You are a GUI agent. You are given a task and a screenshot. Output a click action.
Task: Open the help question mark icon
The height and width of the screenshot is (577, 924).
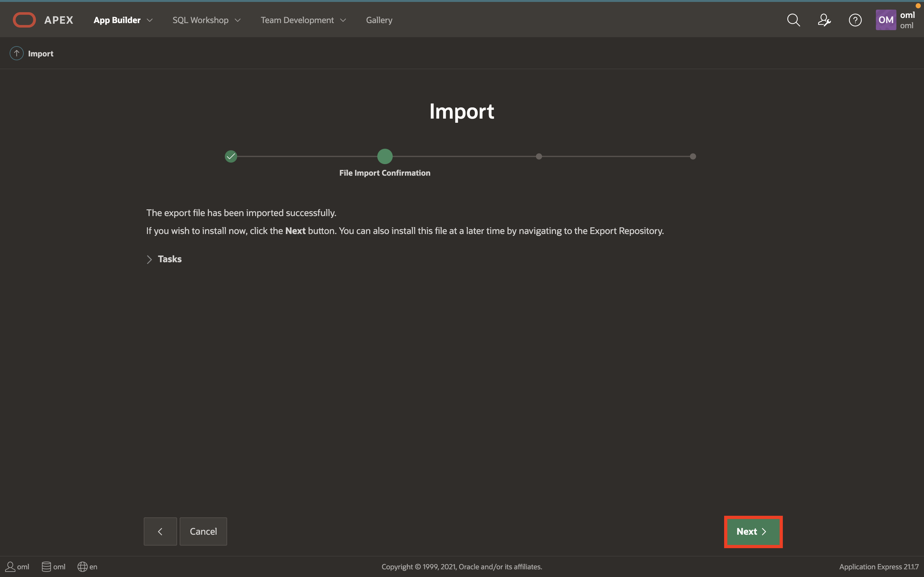855,20
